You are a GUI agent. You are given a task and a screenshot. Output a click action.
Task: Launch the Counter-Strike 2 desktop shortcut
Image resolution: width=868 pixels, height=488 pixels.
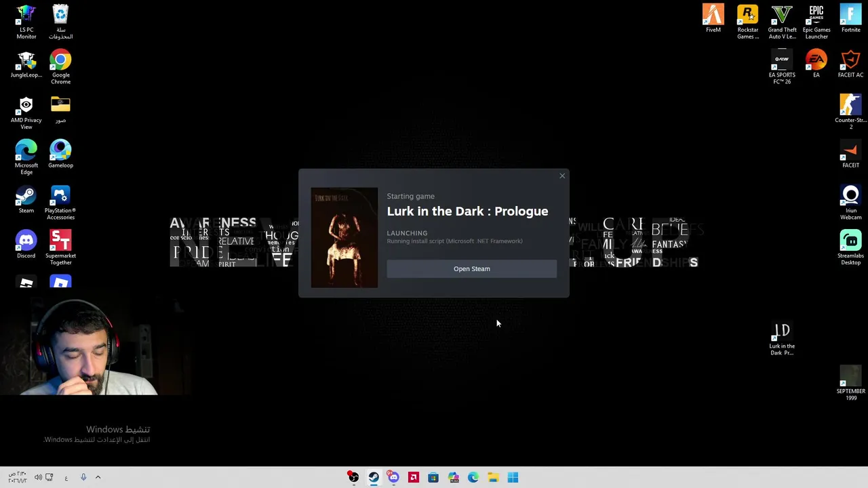pyautogui.click(x=850, y=112)
